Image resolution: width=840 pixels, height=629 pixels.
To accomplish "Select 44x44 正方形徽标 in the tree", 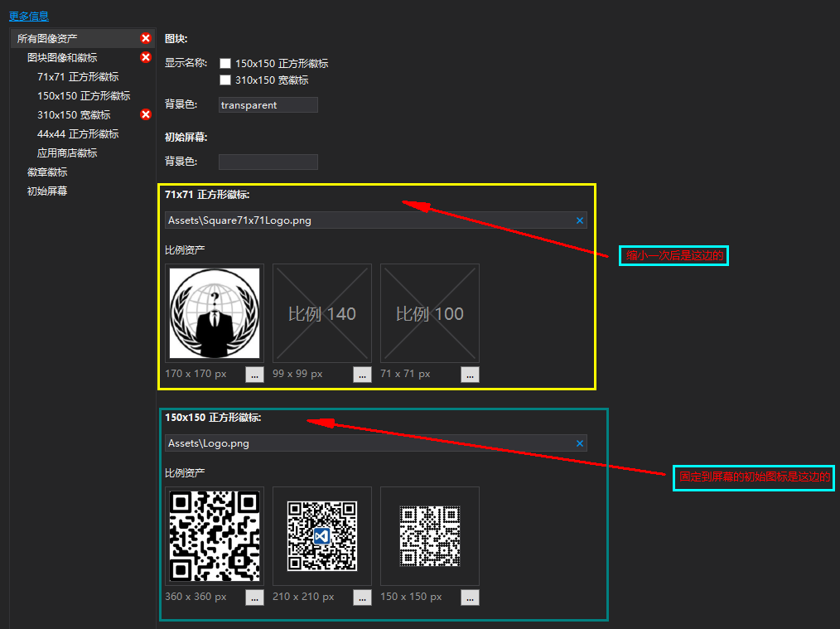I will coord(78,134).
